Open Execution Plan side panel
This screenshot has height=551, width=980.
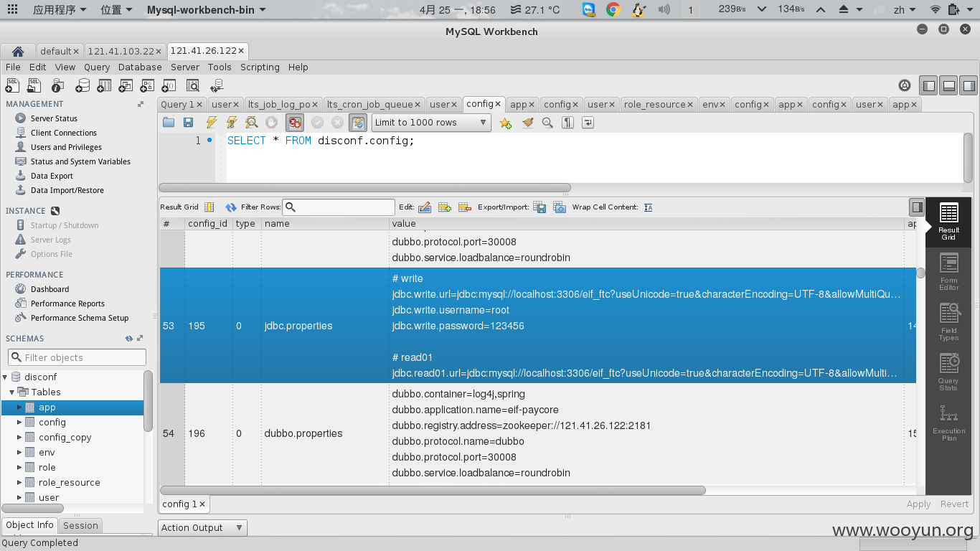point(948,424)
